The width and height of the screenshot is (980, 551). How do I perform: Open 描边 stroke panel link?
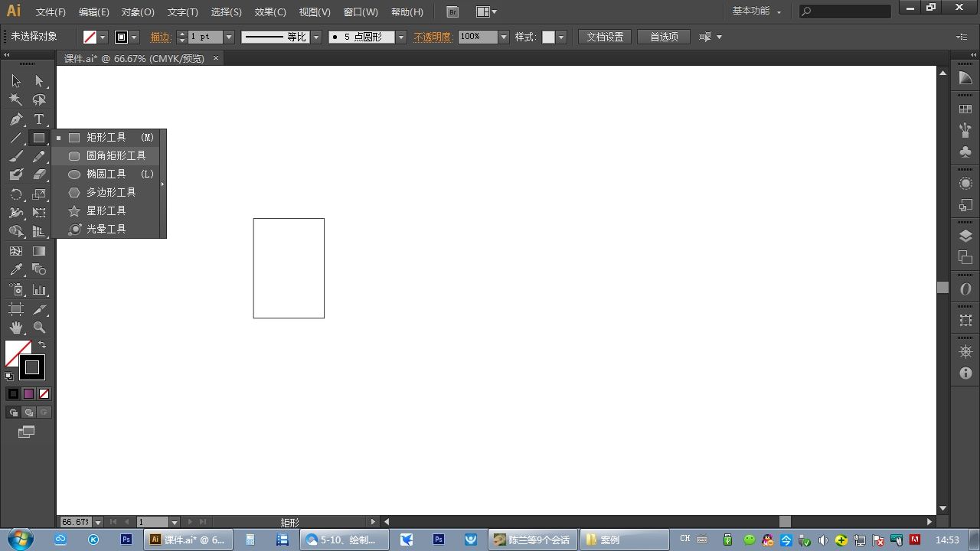pos(160,37)
